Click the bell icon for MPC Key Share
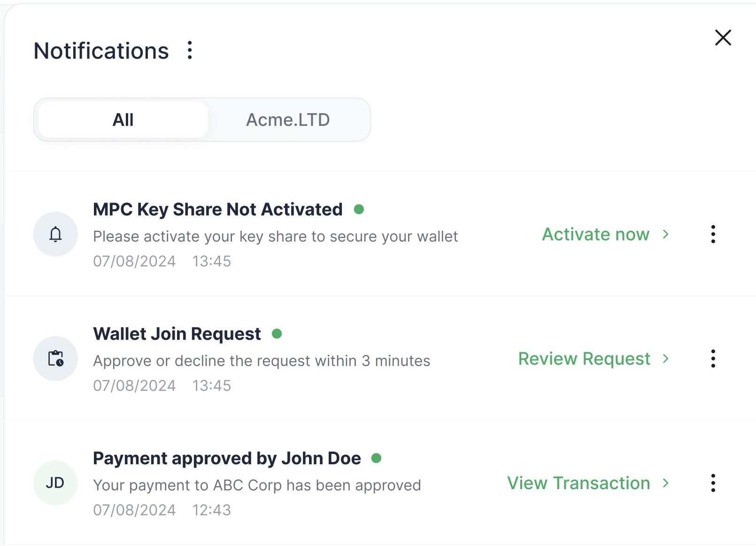This screenshot has width=756, height=546. point(55,234)
